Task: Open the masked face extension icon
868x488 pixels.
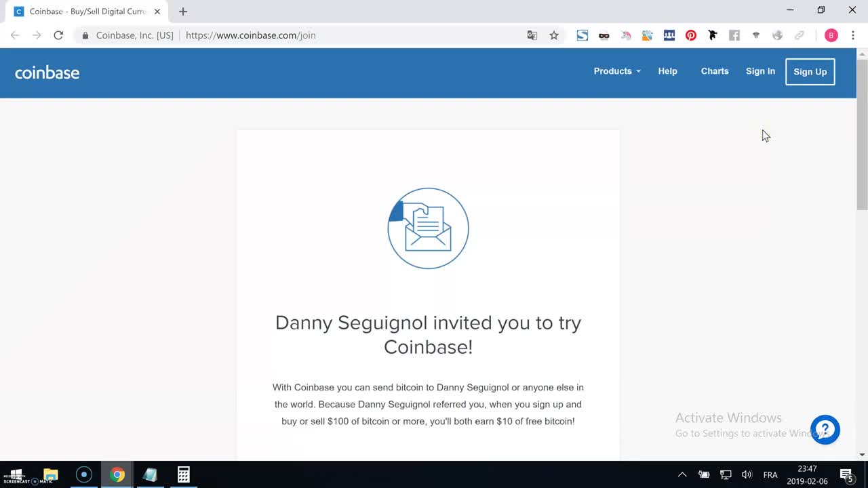Action: pyautogui.click(x=604, y=35)
